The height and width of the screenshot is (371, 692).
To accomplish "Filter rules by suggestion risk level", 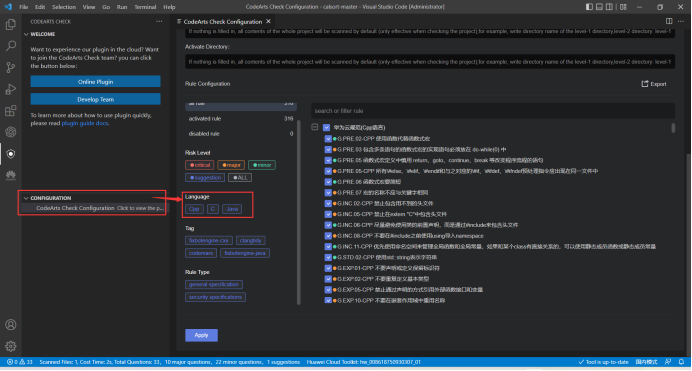I will (205, 177).
